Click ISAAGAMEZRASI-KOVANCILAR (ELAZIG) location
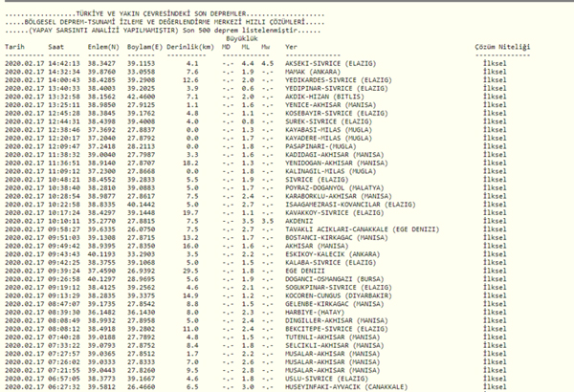The image size is (574, 392). (350, 205)
